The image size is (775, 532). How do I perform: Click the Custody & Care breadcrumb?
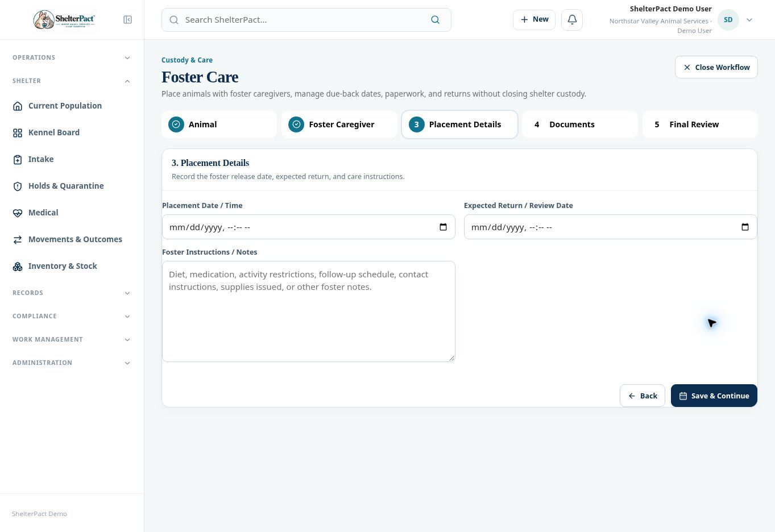187,60
